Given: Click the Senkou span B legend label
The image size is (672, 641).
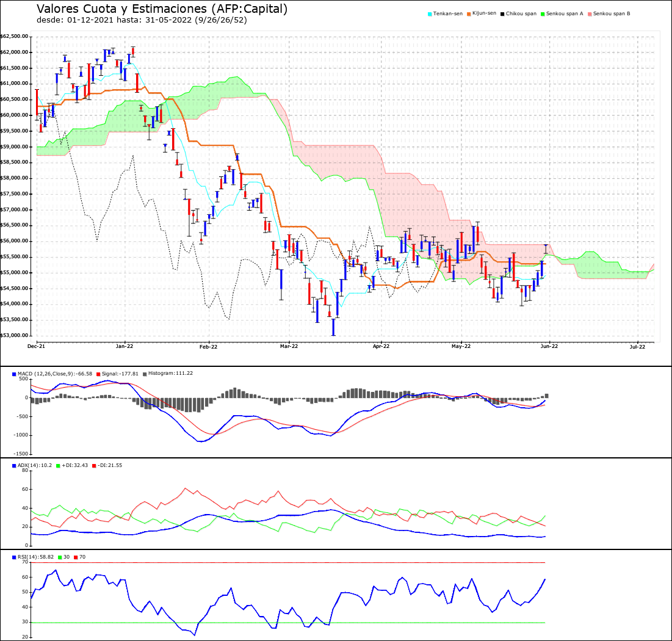Looking at the screenshot, I should pos(612,13).
